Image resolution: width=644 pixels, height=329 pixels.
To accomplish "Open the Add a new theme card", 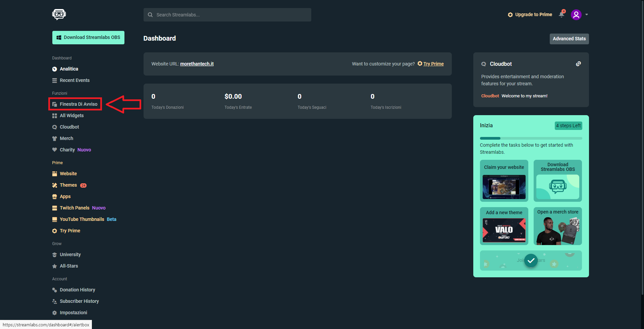I will (x=504, y=226).
